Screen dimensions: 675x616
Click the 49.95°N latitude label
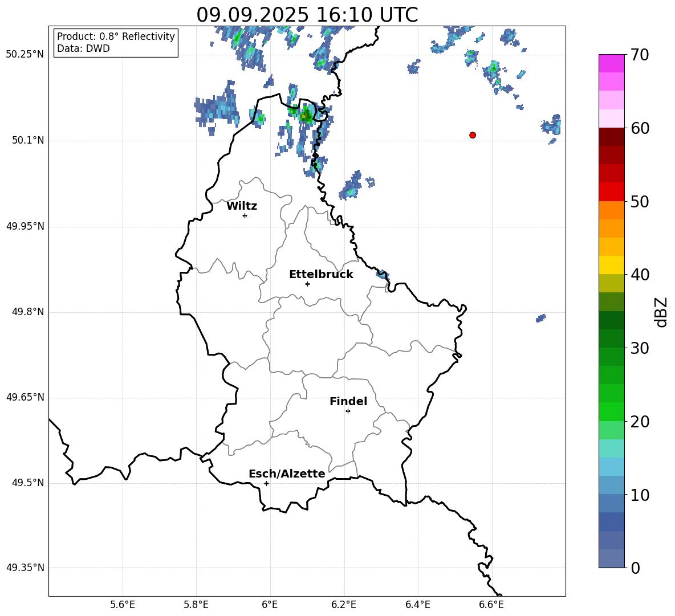(x=25, y=226)
